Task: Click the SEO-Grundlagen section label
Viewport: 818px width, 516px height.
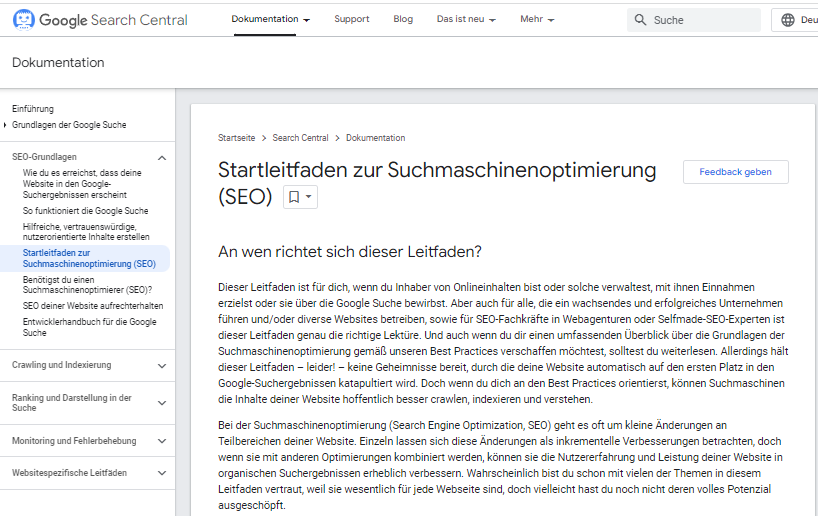Action: [44, 157]
